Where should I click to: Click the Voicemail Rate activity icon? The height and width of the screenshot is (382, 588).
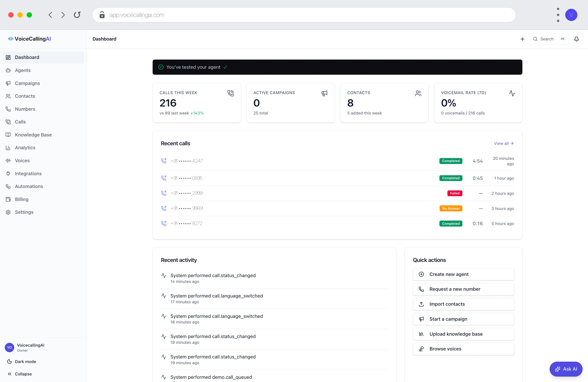point(512,93)
